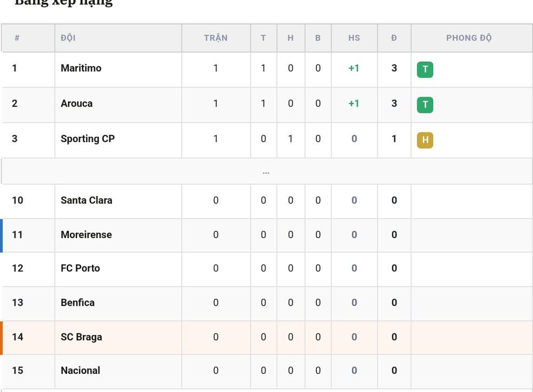
Task: Click the # rank column header
Action: [17, 38]
